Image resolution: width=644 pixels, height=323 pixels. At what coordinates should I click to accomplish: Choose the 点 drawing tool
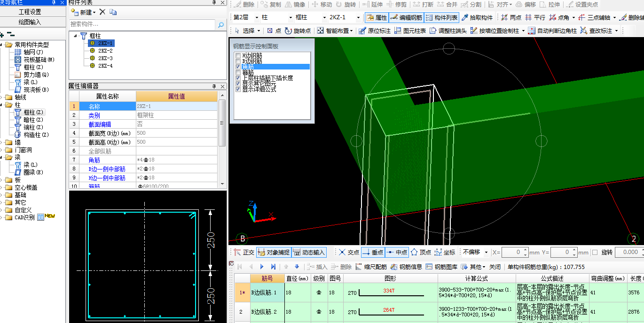point(274,31)
